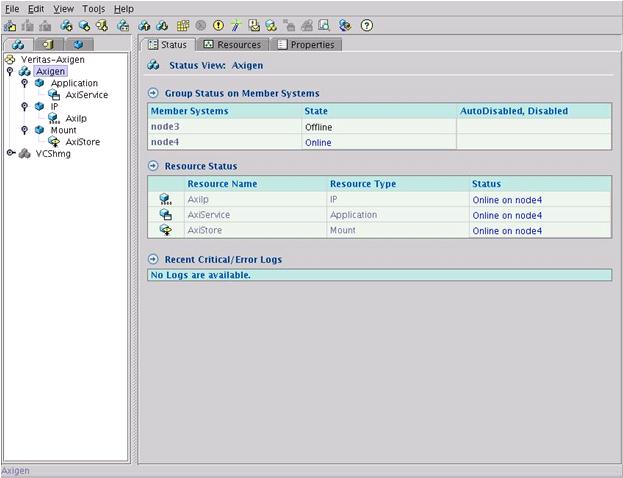Click the Offline Service Group down-arrow icon
Image resolution: width=623 pixels, height=478 pixels.
[x=162, y=26]
